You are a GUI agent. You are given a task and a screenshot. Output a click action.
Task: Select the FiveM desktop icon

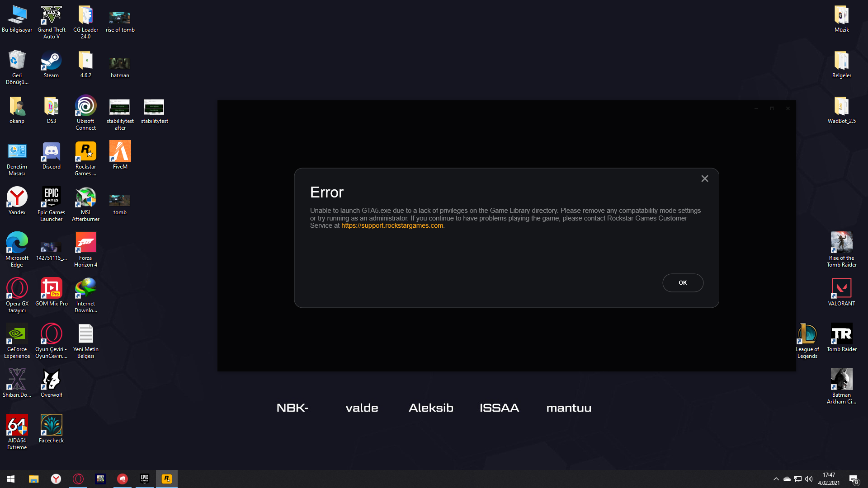pyautogui.click(x=120, y=152)
